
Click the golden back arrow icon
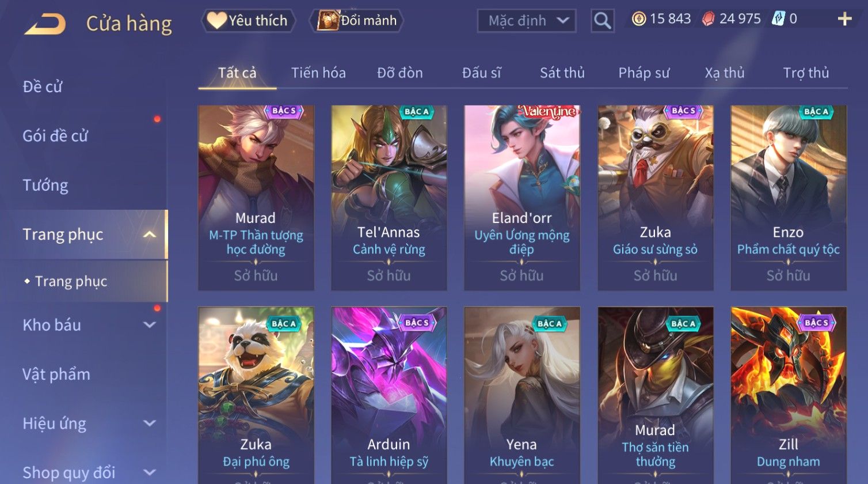45,25
